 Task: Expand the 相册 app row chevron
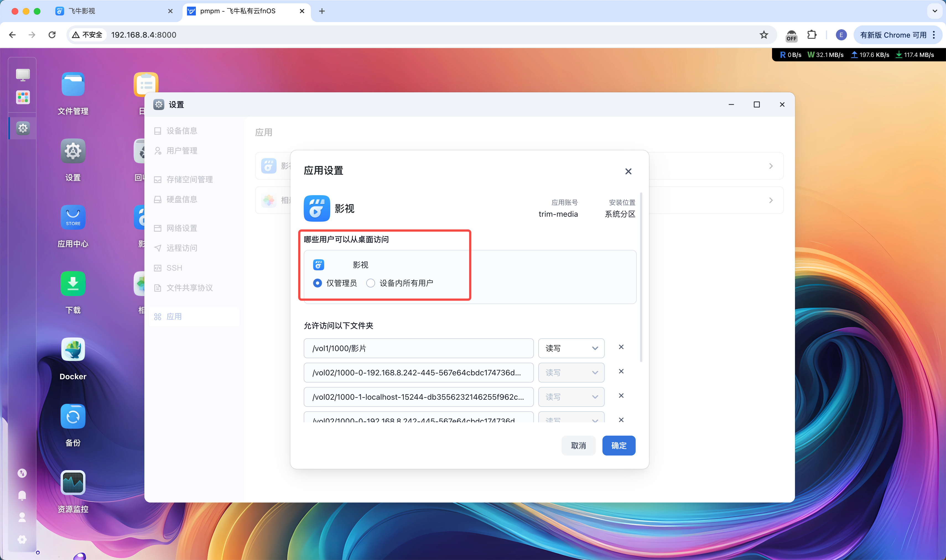point(771,200)
